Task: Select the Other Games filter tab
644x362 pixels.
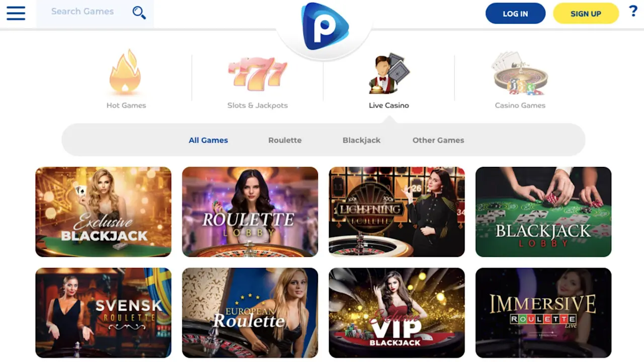Action: point(438,140)
